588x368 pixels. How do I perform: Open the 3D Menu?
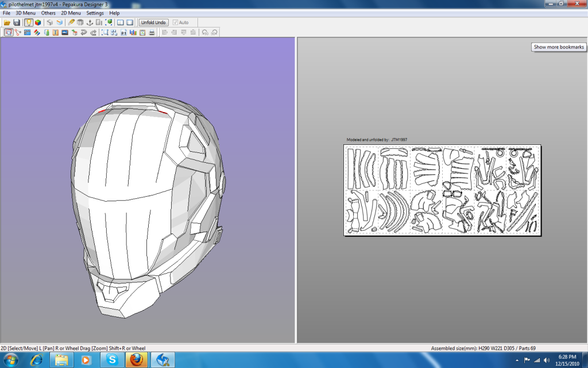coord(25,13)
